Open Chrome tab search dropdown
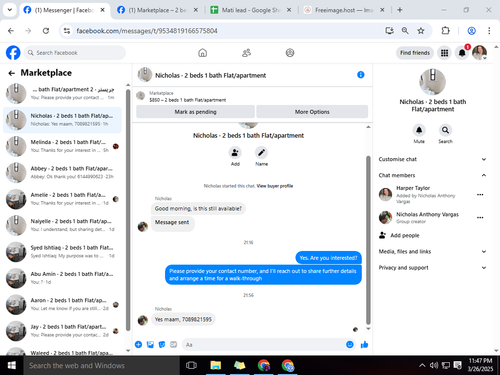 click(10, 10)
